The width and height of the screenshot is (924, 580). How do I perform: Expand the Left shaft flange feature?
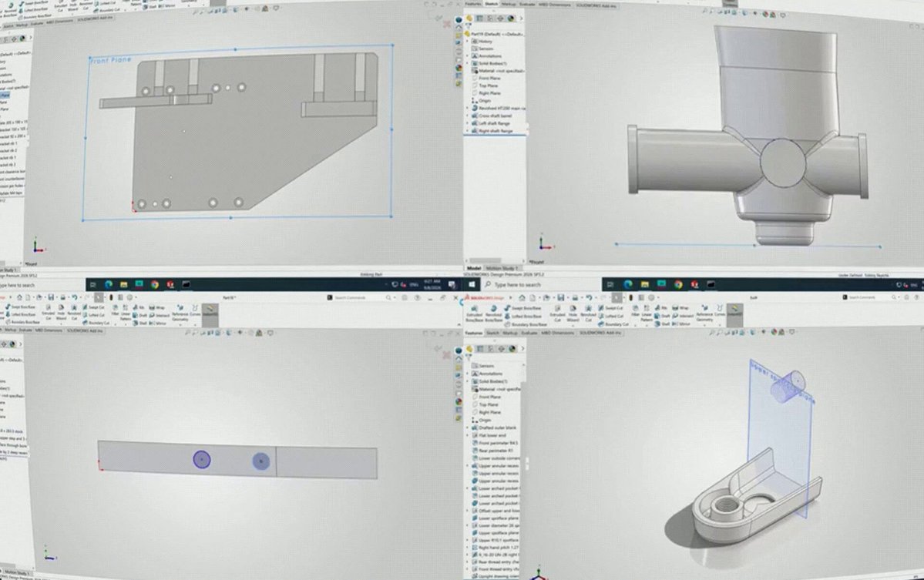[467, 124]
